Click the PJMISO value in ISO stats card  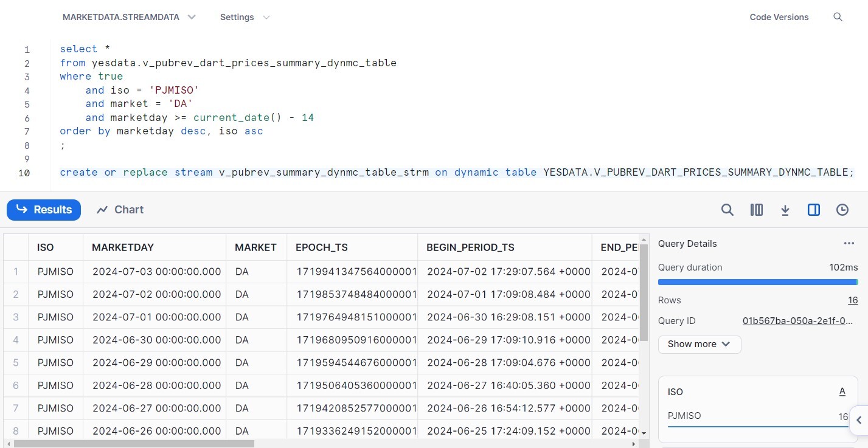(684, 416)
